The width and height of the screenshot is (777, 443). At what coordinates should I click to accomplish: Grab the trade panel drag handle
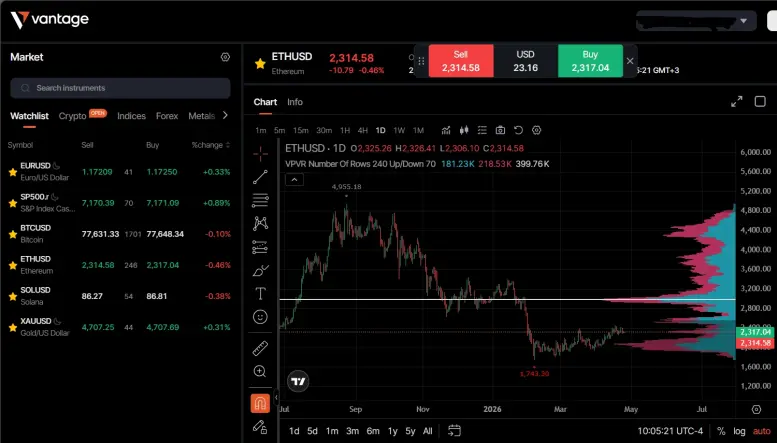pos(421,61)
